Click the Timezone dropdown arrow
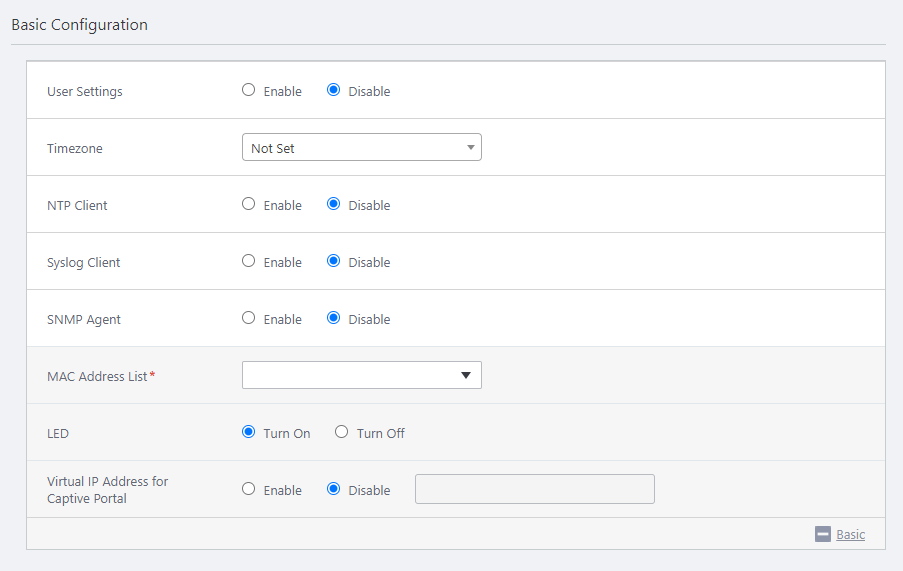The height and width of the screenshot is (571, 903). 470,148
